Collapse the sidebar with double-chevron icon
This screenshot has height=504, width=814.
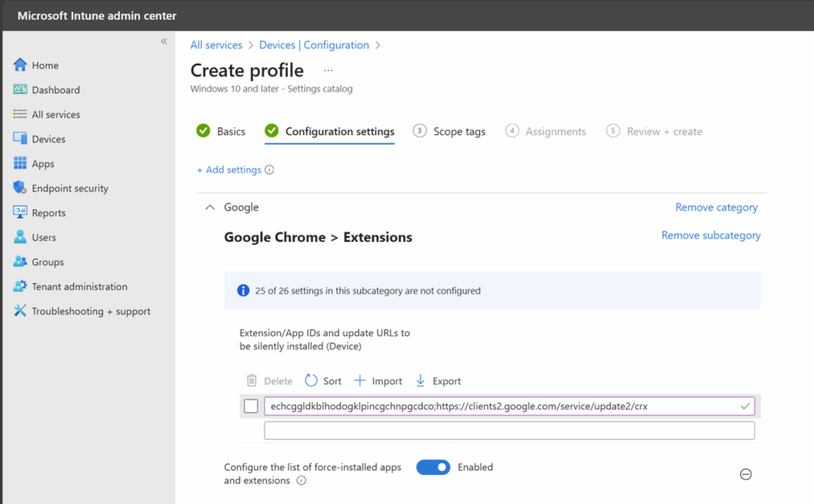pos(164,41)
